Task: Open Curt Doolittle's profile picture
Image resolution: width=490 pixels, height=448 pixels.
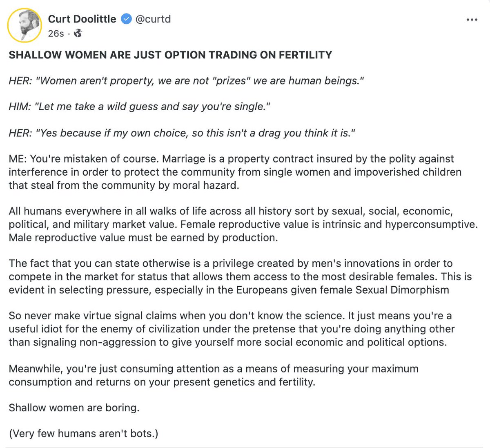Action: click(x=24, y=25)
